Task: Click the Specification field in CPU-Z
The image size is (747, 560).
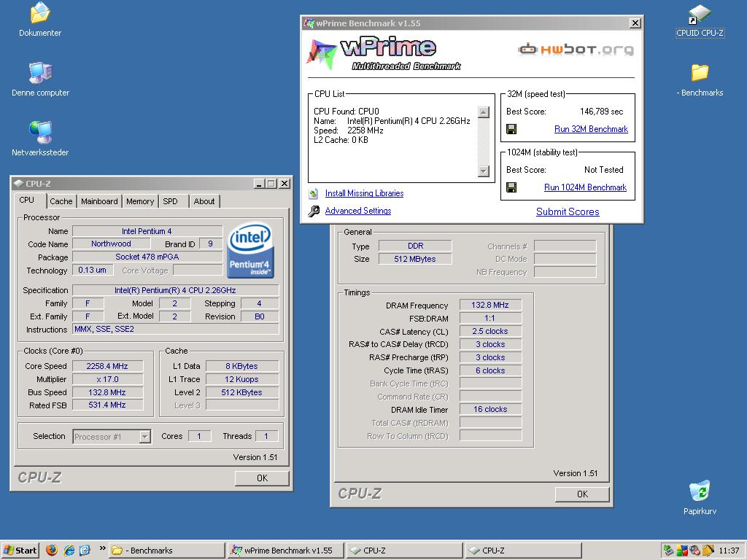Action: 175,290
